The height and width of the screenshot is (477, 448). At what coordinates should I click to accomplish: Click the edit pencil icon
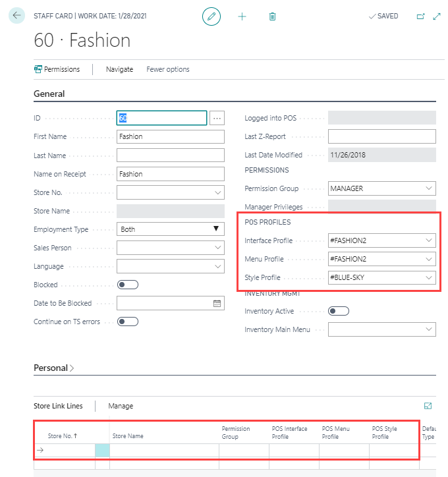[211, 16]
